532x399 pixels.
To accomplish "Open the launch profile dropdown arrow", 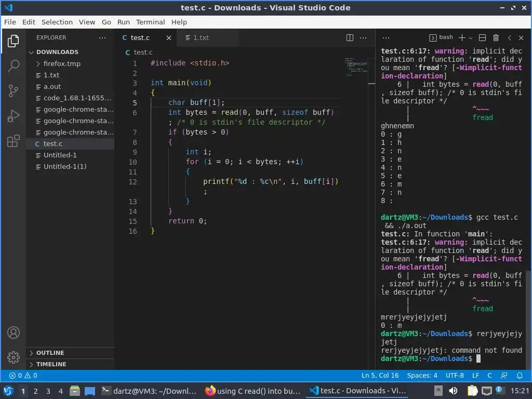I will click(x=471, y=38).
